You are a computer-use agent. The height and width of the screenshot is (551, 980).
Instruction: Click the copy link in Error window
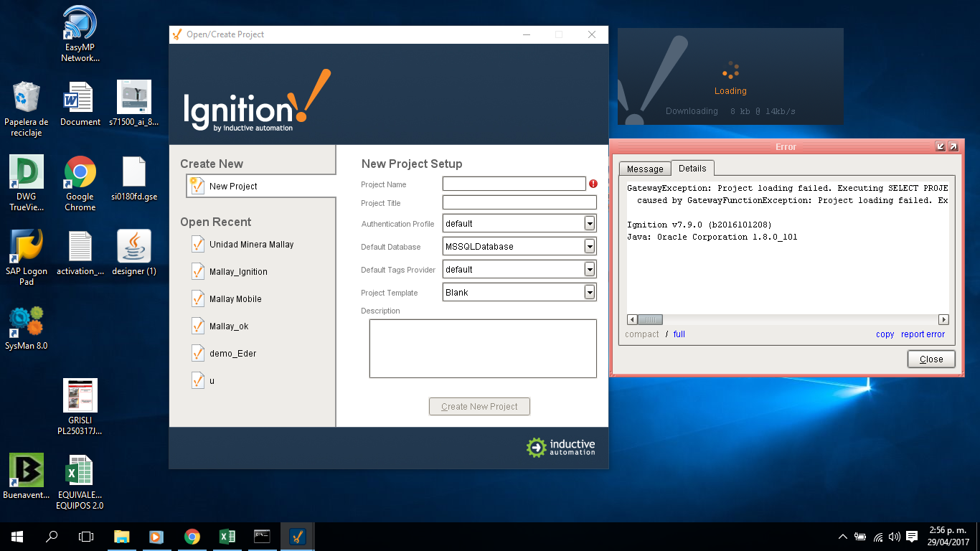pyautogui.click(x=885, y=334)
